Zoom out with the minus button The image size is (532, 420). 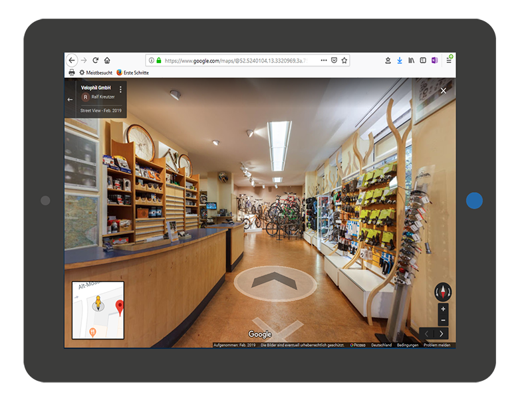pyautogui.click(x=443, y=320)
